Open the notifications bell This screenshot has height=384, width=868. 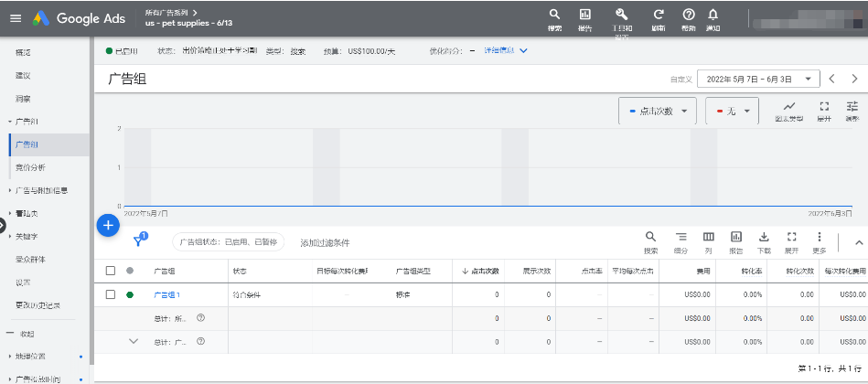tap(713, 15)
